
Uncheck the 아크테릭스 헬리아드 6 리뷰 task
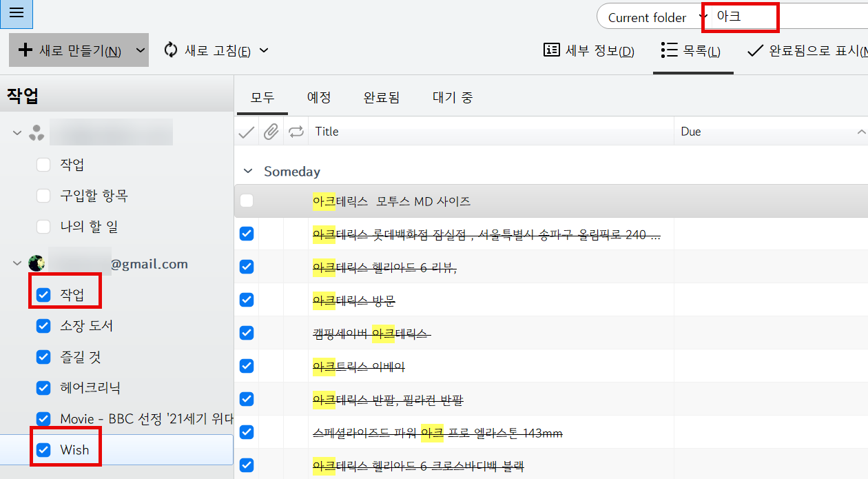tap(247, 267)
